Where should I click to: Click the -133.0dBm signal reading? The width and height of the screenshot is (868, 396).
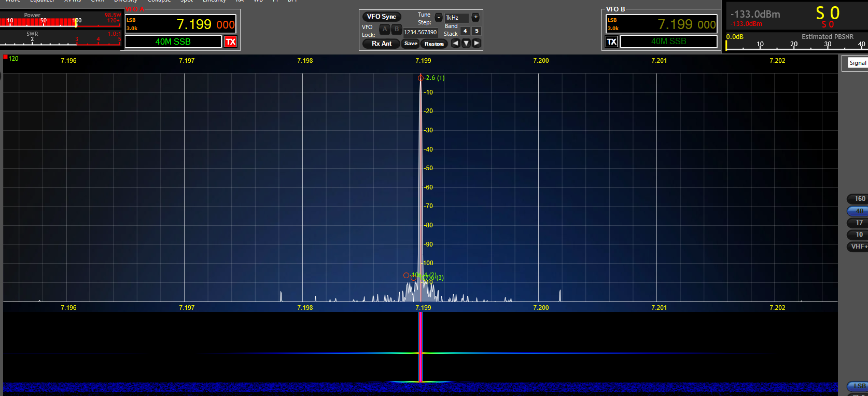point(755,15)
